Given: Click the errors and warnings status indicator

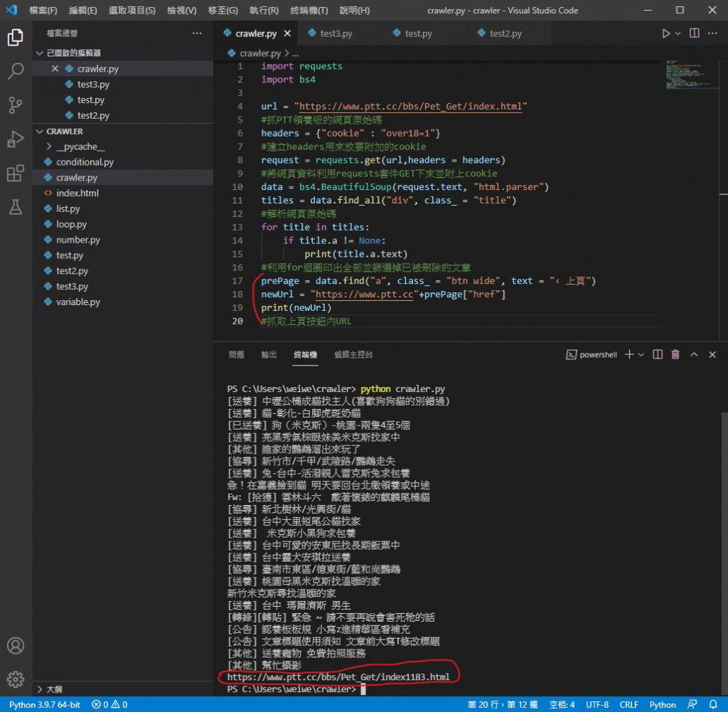Looking at the screenshot, I should tap(109, 705).
